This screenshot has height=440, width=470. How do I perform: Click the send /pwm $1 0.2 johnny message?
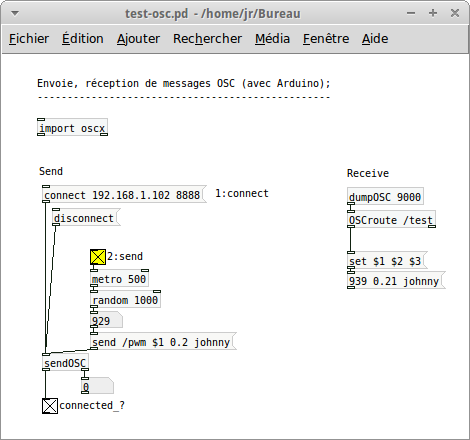click(163, 342)
